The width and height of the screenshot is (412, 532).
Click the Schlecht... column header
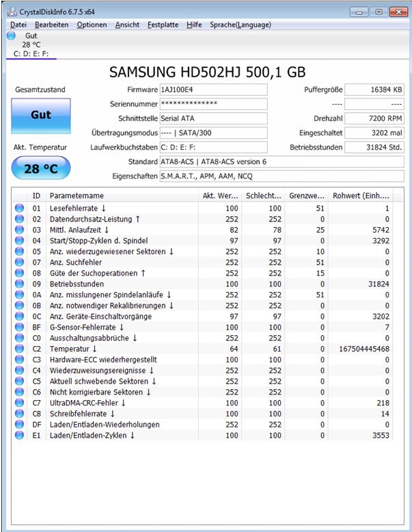point(263,196)
